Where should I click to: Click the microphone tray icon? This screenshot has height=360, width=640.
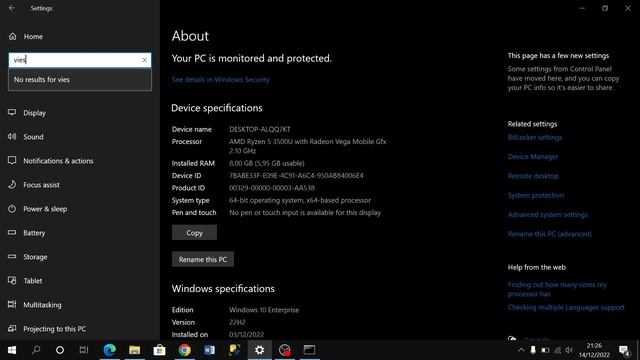[533, 350]
